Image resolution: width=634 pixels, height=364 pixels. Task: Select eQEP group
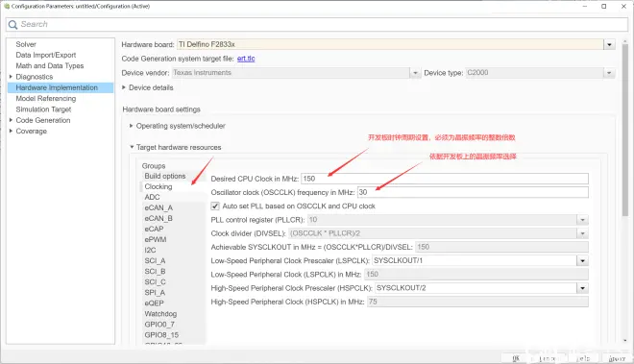[x=154, y=303]
